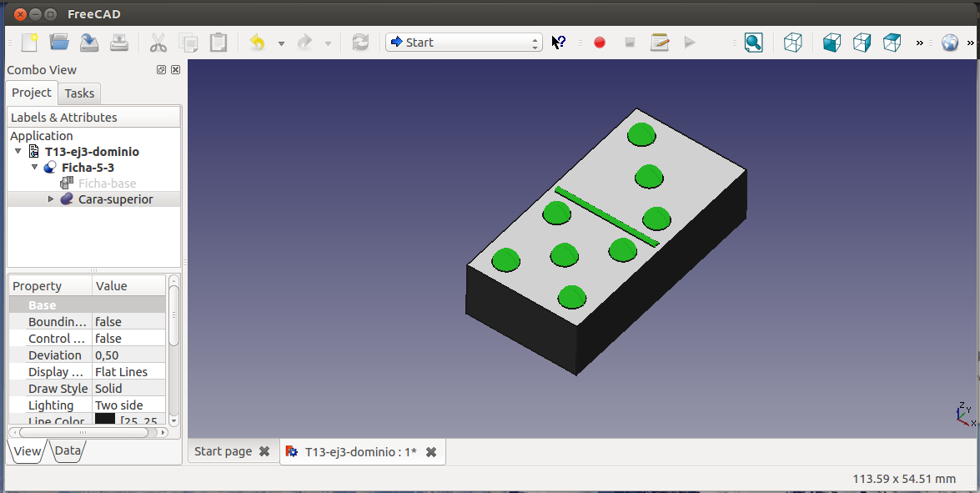The width and height of the screenshot is (980, 493).
Task: Fit all content with the magnifier icon
Action: (x=753, y=43)
